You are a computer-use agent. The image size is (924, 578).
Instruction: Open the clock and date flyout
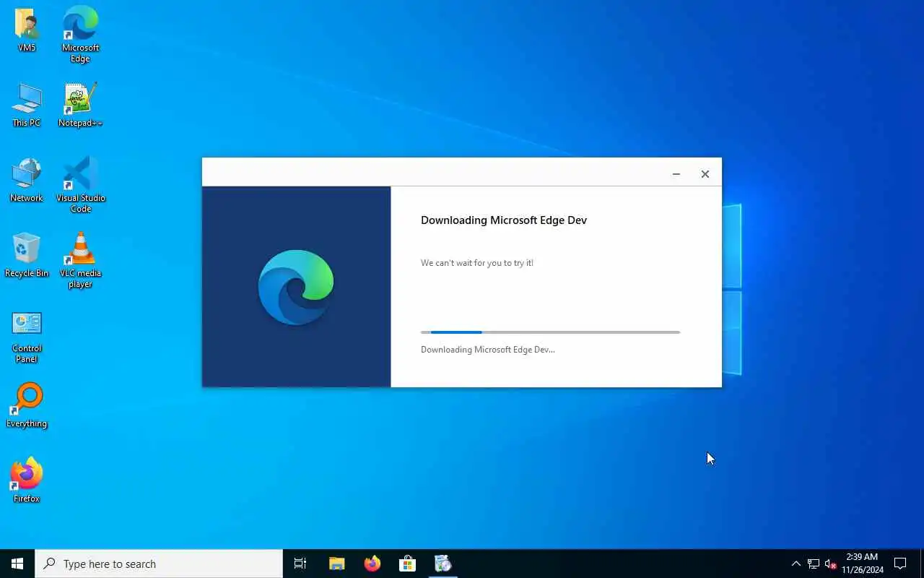click(x=862, y=564)
